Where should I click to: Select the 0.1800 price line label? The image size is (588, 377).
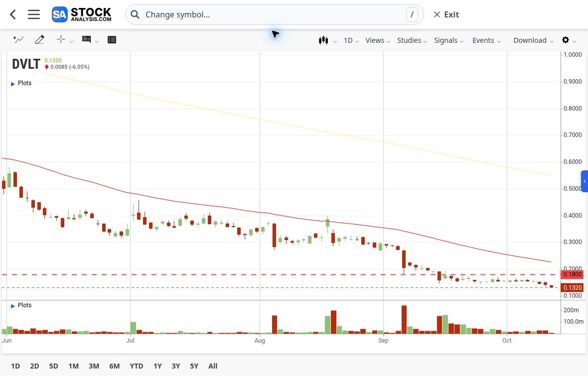(x=572, y=274)
